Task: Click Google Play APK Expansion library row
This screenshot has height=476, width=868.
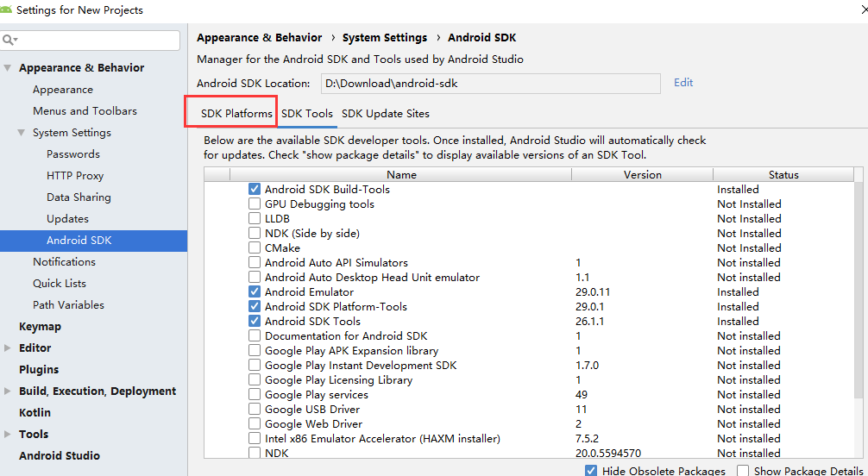Action: click(529, 351)
